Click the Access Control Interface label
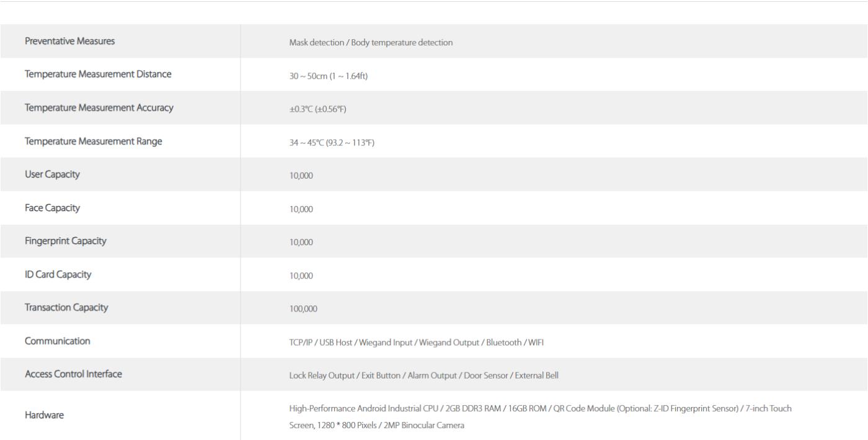Screen dimensions: 868x440 73,375
